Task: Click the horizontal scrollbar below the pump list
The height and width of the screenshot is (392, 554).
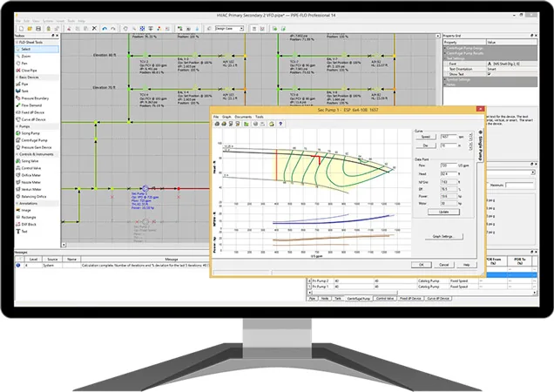Action: (422, 293)
